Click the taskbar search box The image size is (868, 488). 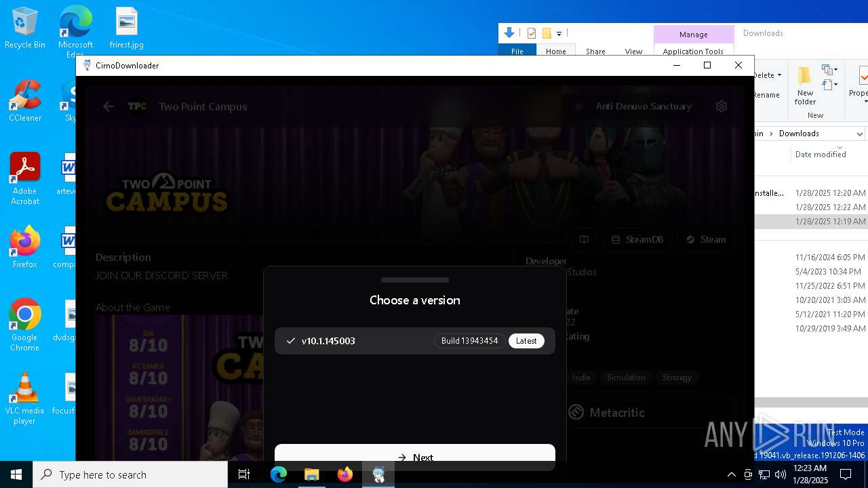coord(130,474)
